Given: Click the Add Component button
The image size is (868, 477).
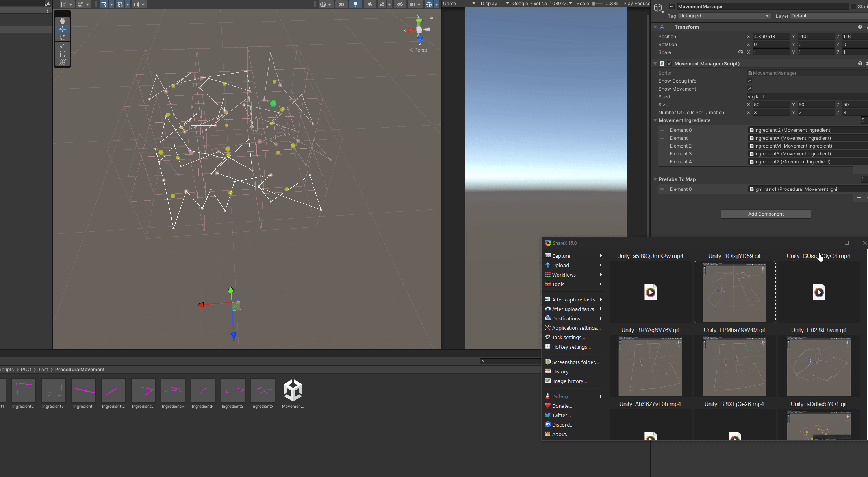Looking at the screenshot, I should 766,214.
